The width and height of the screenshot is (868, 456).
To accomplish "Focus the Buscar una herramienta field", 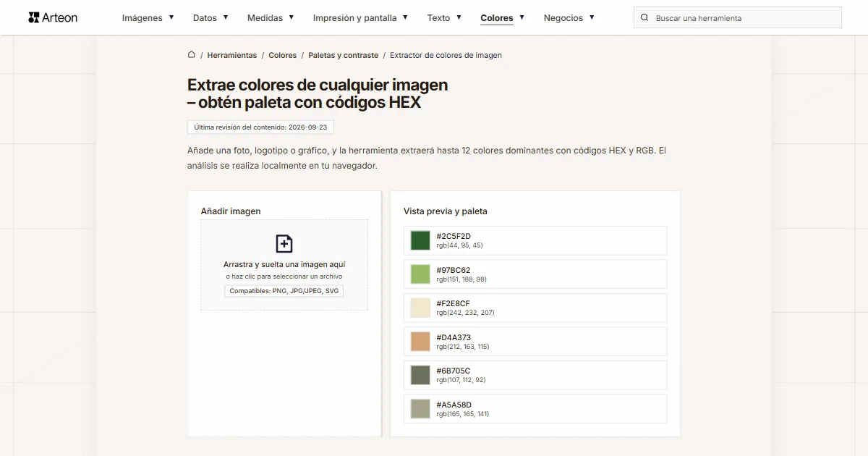I will tap(738, 17).
